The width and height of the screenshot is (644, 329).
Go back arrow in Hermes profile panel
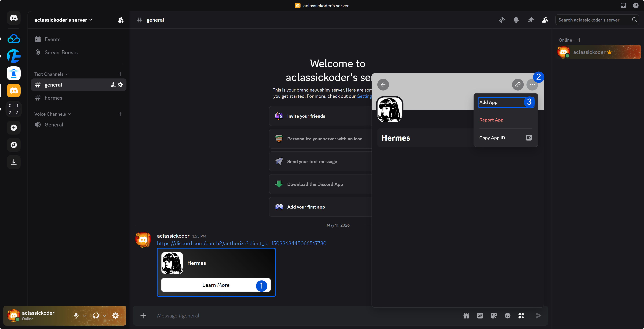[383, 85]
